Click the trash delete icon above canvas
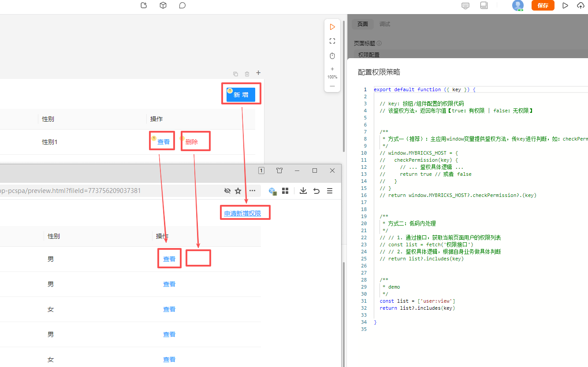The width and height of the screenshot is (588, 367). [x=247, y=74]
